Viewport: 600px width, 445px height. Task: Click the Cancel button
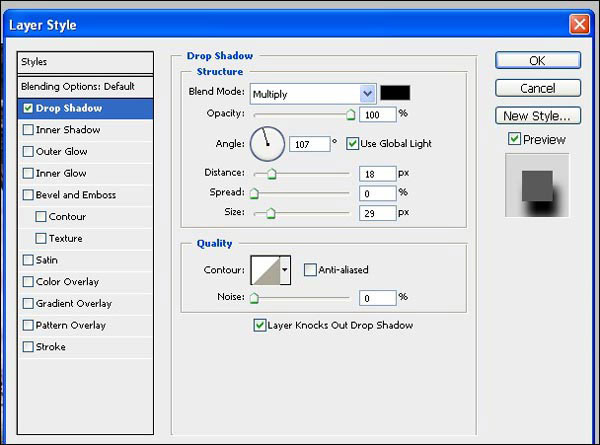click(x=538, y=88)
